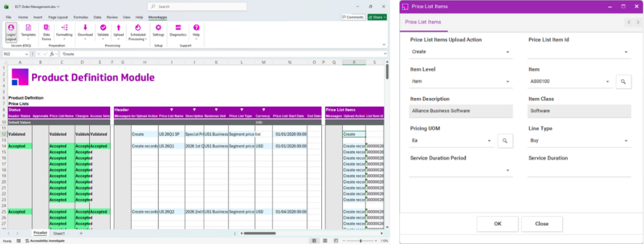The image size is (644, 244).
Task: Open the Page Layout ribbon tab
Action: click(58, 17)
